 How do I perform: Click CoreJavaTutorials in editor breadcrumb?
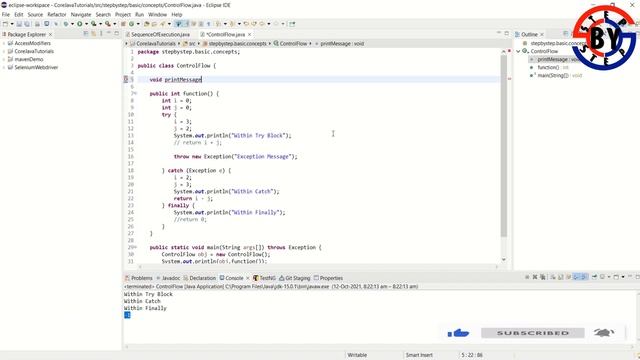(156, 44)
